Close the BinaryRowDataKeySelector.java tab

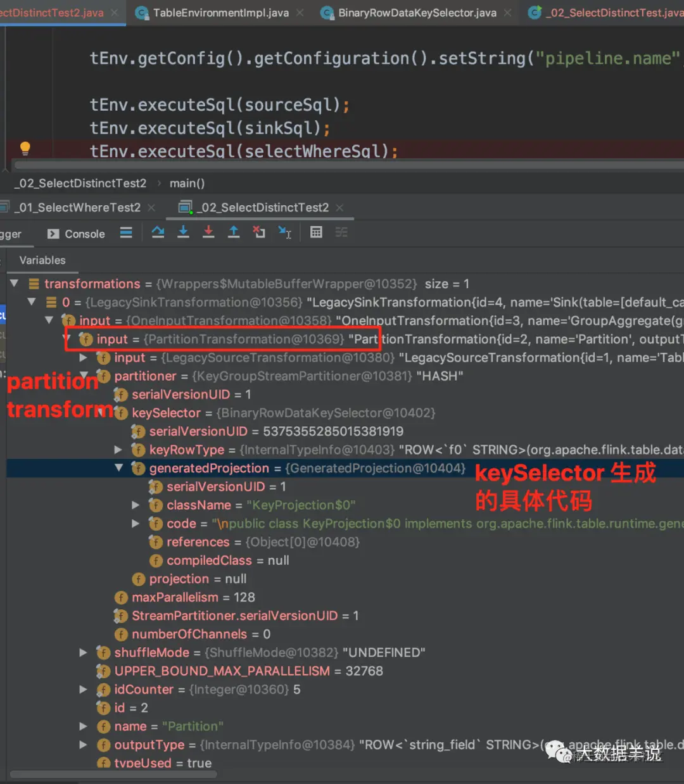(x=508, y=13)
